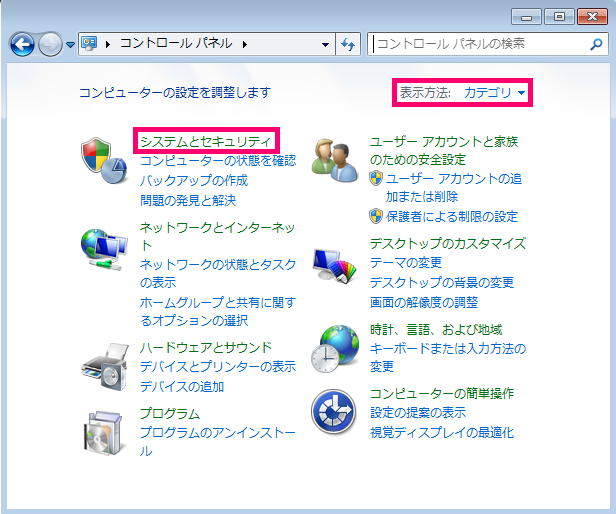Open 保護者による制限の設定 link
This screenshot has width=616, height=514.
452,216
